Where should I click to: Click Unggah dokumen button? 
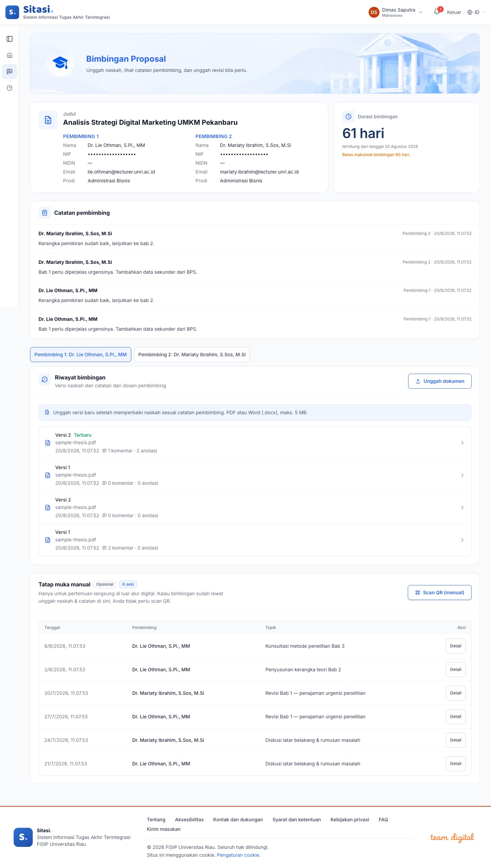click(440, 381)
